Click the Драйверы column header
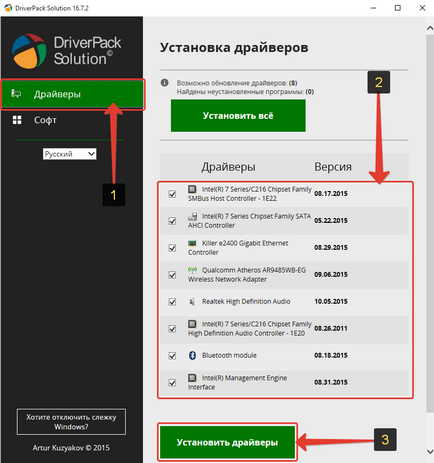434x463 pixels. click(228, 167)
